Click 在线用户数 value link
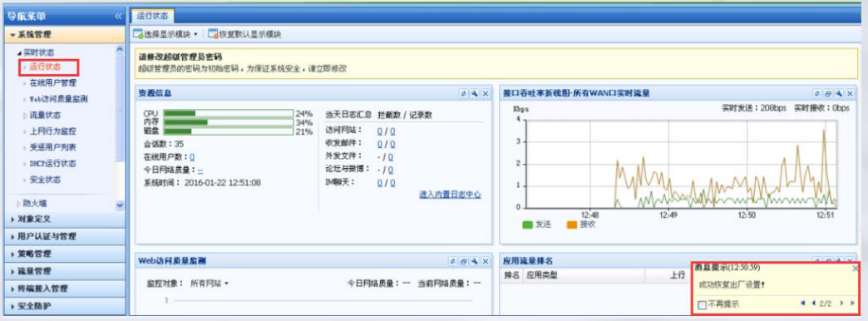Viewport: 868px width, 321px height. pyautogui.click(x=192, y=157)
